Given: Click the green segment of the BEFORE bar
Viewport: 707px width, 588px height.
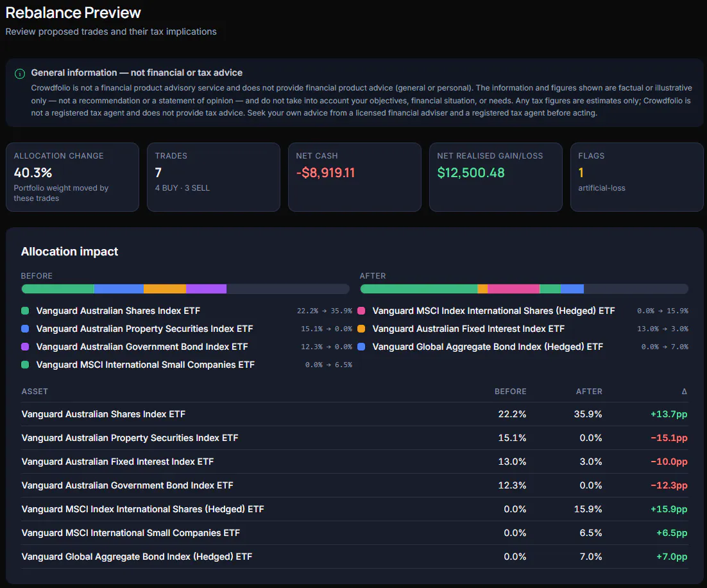Looking at the screenshot, I should (58, 289).
